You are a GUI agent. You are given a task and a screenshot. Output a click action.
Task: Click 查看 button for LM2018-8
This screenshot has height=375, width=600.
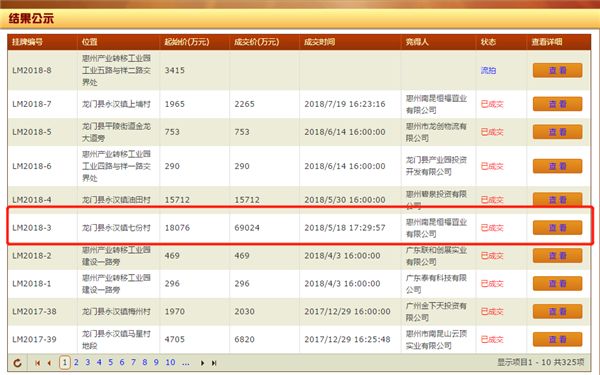coord(558,70)
